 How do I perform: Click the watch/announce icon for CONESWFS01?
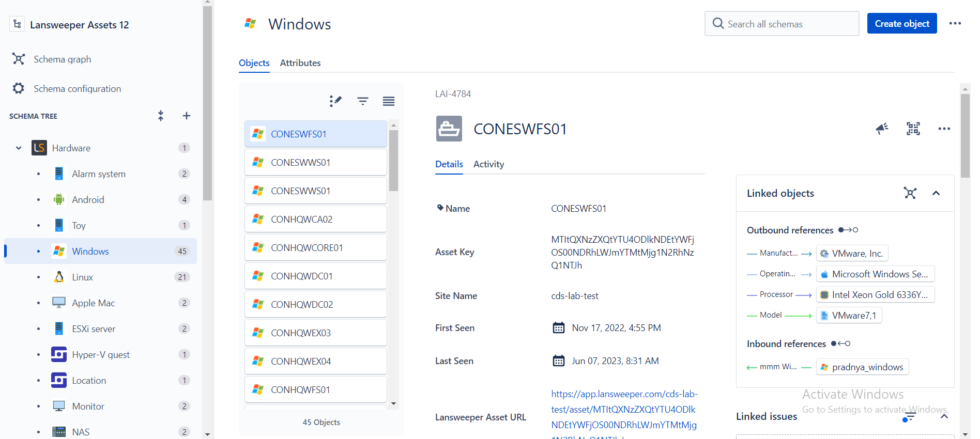tap(882, 129)
